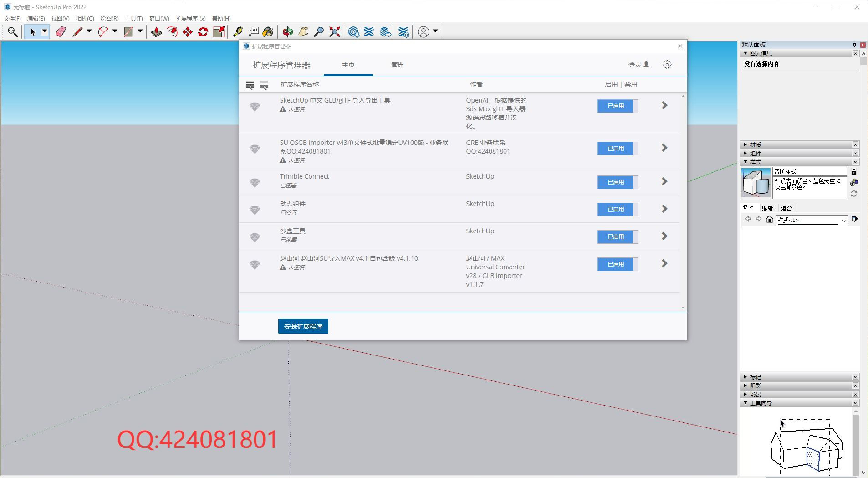
Task: Click 登录 to sign in
Action: point(639,65)
